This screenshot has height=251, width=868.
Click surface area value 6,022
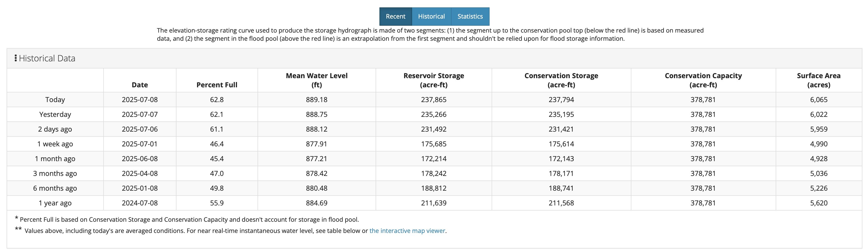click(819, 114)
